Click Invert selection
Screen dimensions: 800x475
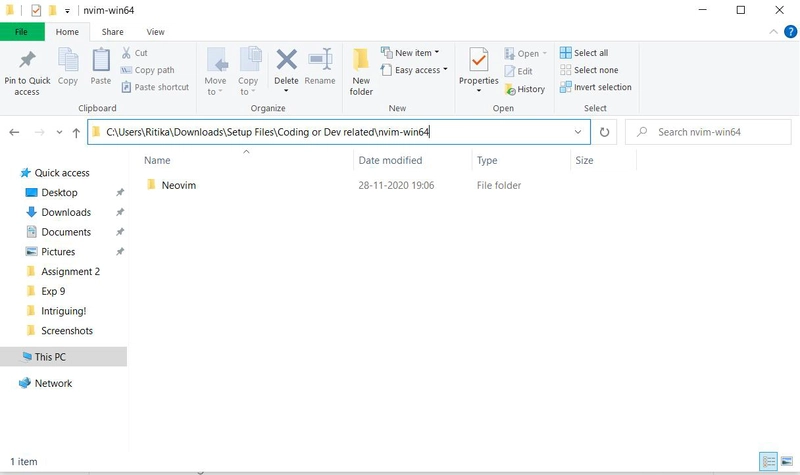595,87
